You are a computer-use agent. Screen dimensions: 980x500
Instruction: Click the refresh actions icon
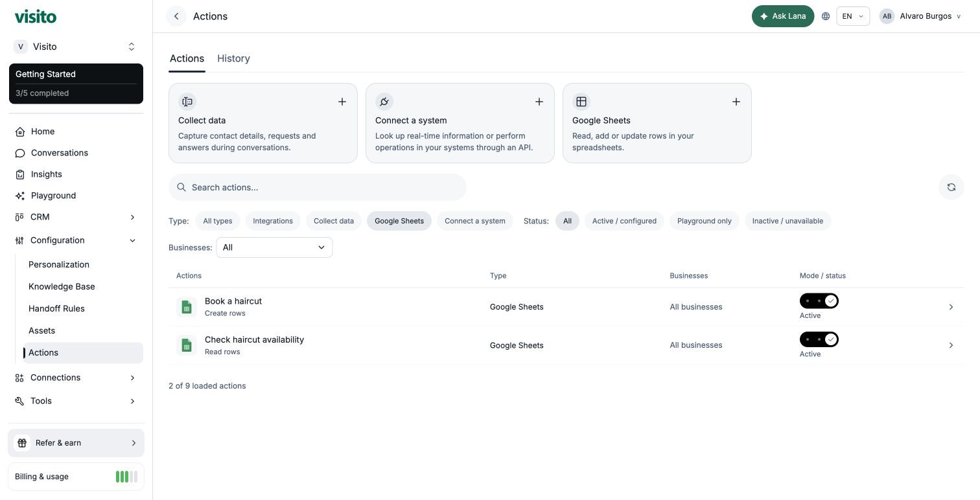point(951,187)
